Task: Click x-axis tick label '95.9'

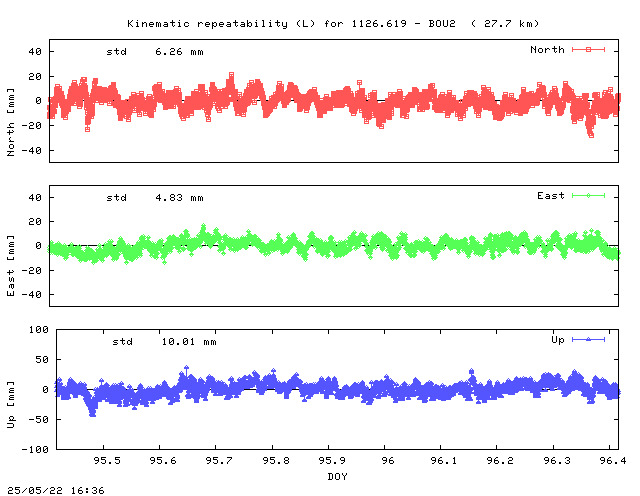Action: click(332, 460)
